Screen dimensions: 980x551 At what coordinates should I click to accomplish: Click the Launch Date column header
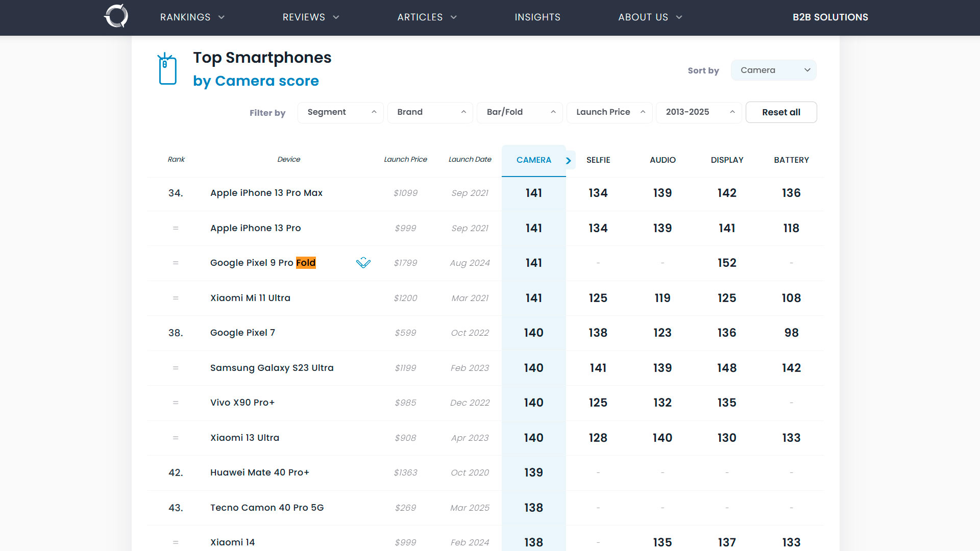(470, 160)
